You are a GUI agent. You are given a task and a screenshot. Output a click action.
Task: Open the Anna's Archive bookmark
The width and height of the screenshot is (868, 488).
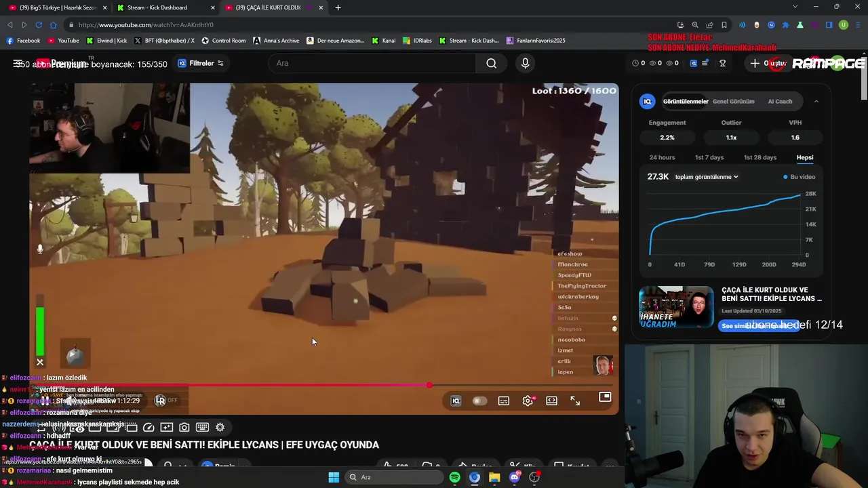(x=276, y=41)
